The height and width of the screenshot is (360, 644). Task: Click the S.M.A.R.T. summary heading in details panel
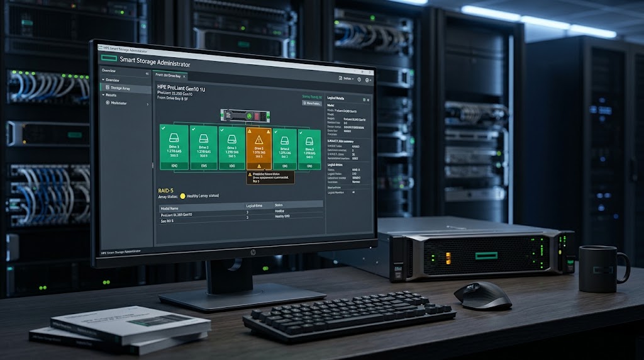(340, 142)
